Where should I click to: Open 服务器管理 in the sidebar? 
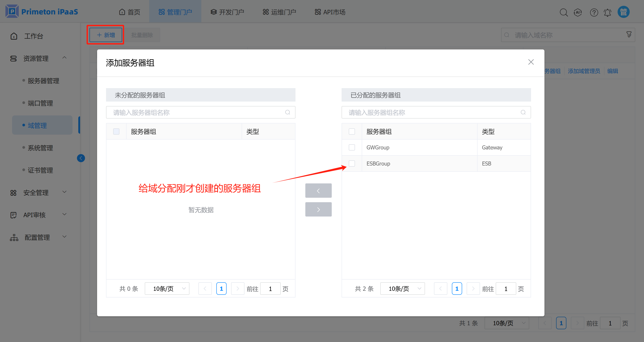(43, 81)
